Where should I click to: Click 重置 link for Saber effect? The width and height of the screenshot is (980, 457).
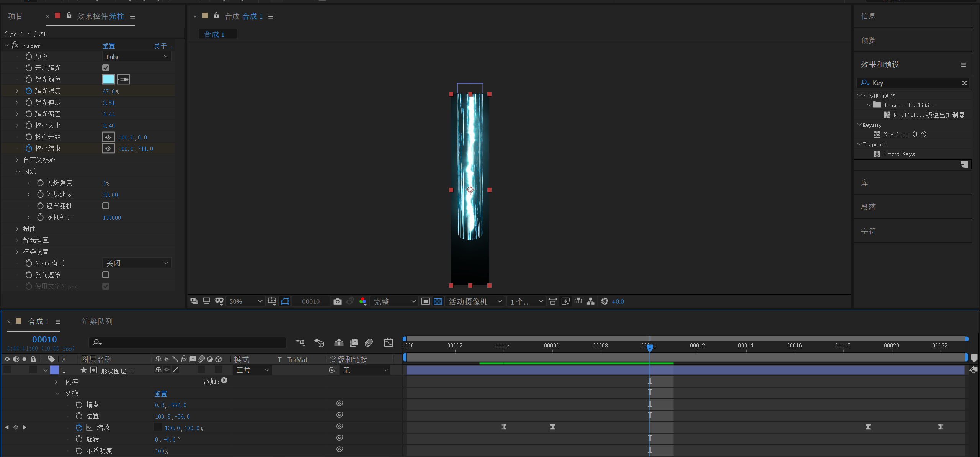pyautogui.click(x=109, y=46)
